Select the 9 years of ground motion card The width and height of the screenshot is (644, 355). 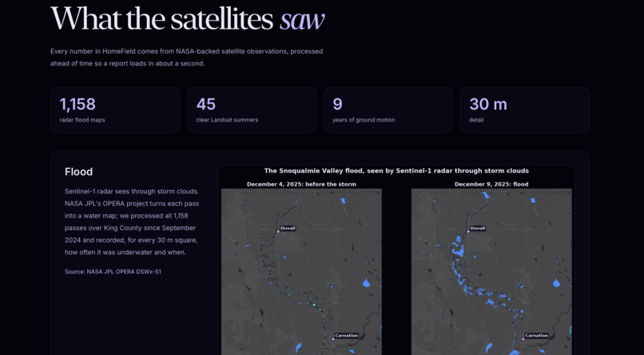pos(388,110)
